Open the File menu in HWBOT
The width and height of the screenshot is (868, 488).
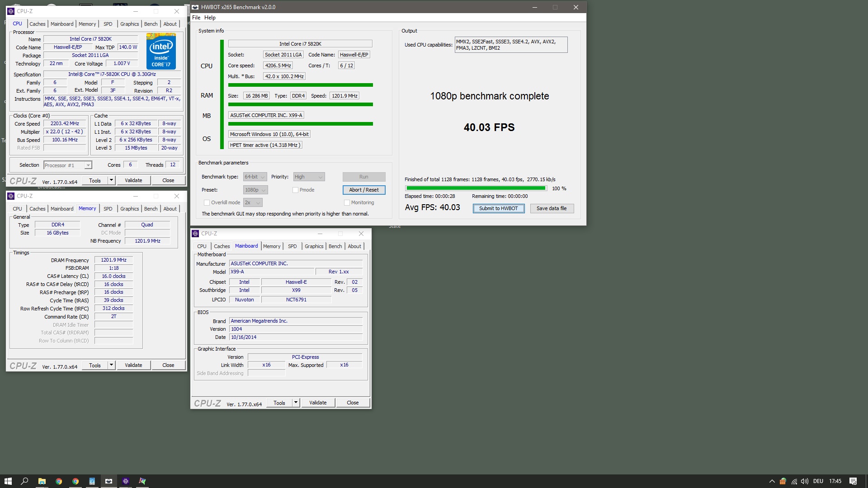click(196, 18)
